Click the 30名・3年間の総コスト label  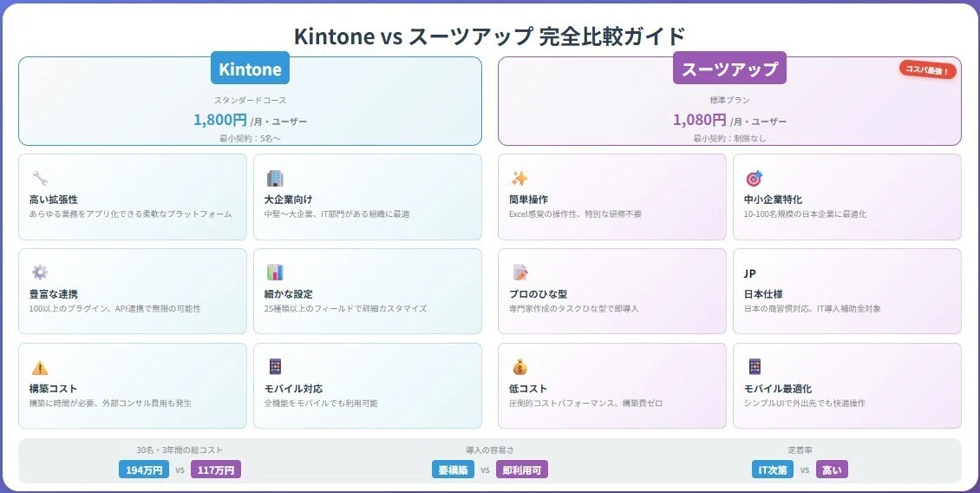pyautogui.click(x=180, y=450)
